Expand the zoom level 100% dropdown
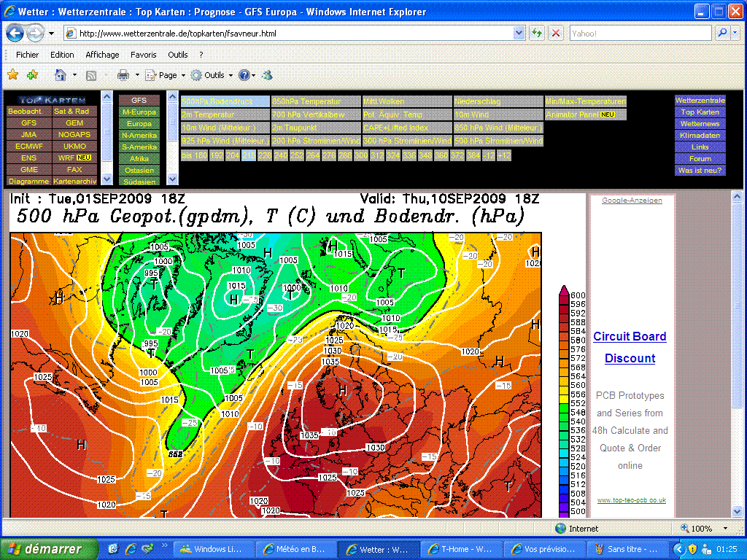This screenshot has width=747, height=560. click(725, 529)
